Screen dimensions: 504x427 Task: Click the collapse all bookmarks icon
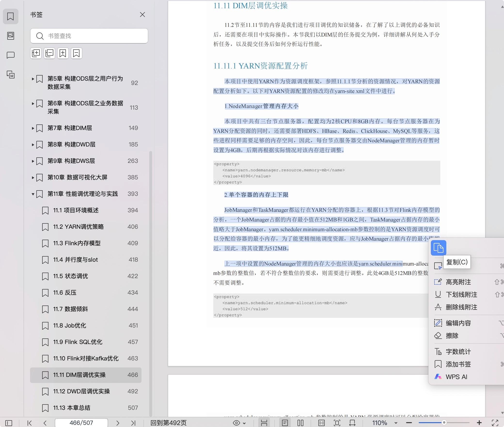pyautogui.click(x=49, y=53)
